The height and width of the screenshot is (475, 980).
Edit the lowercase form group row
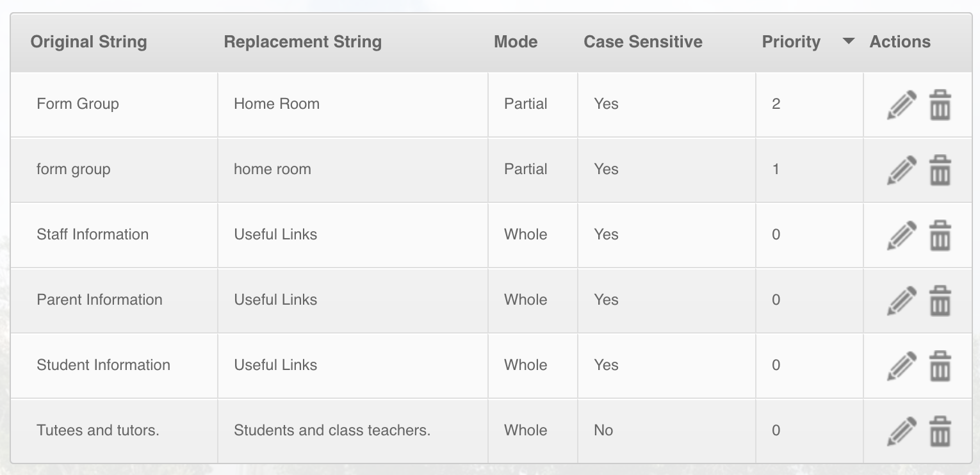pyautogui.click(x=902, y=170)
